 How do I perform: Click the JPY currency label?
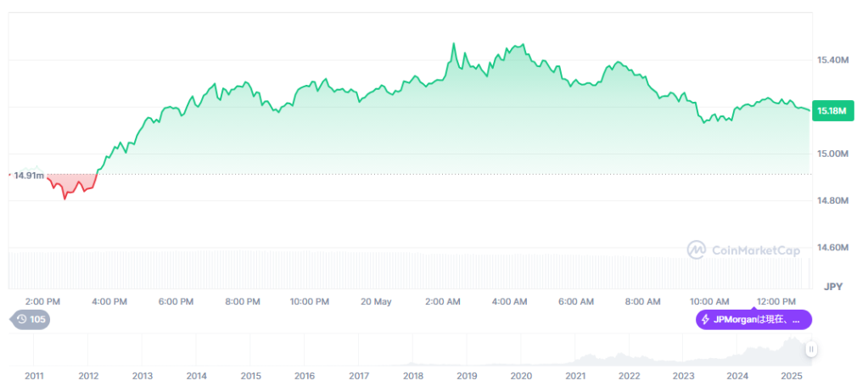coord(834,287)
